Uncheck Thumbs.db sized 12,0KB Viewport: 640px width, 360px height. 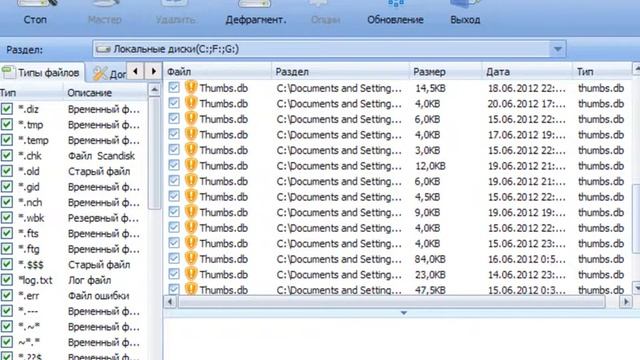[x=174, y=165]
